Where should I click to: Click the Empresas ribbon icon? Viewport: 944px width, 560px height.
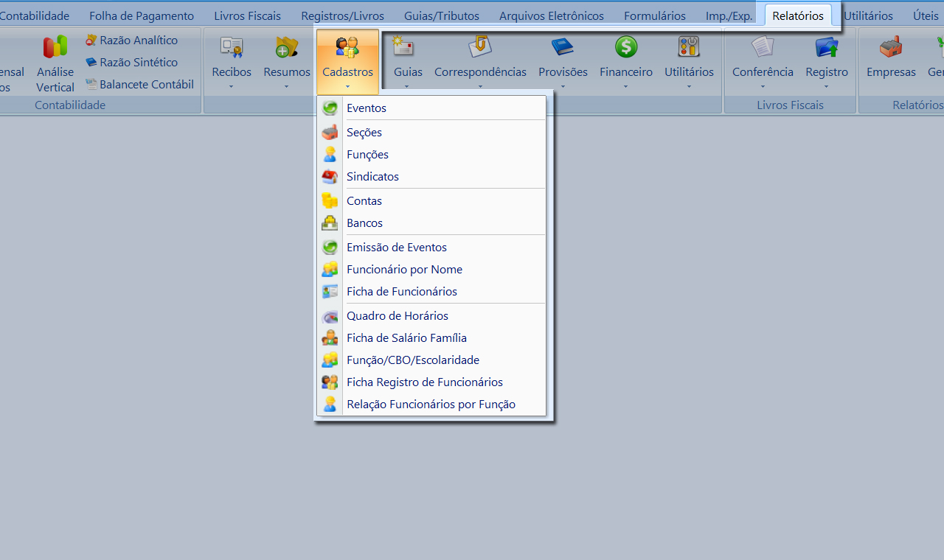(891, 47)
